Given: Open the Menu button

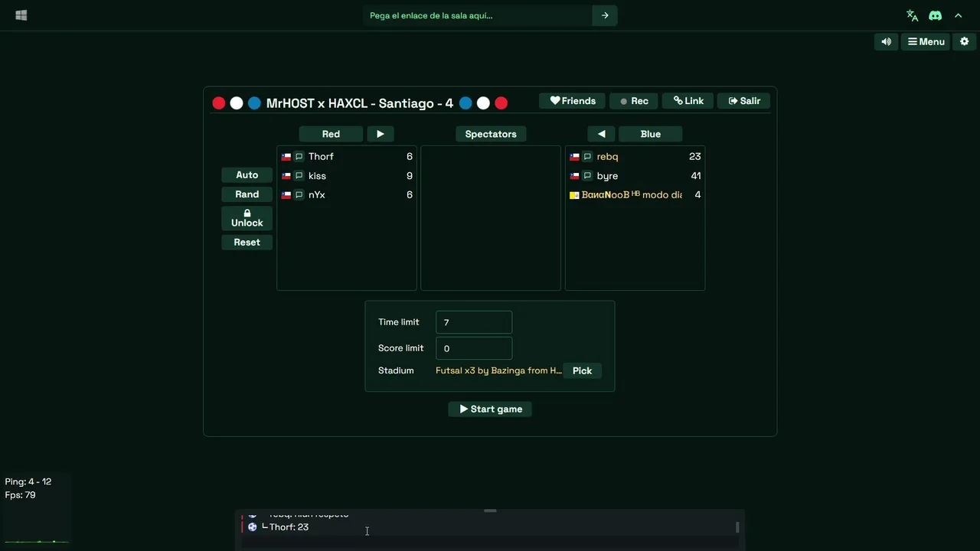Looking at the screenshot, I should tap(926, 42).
